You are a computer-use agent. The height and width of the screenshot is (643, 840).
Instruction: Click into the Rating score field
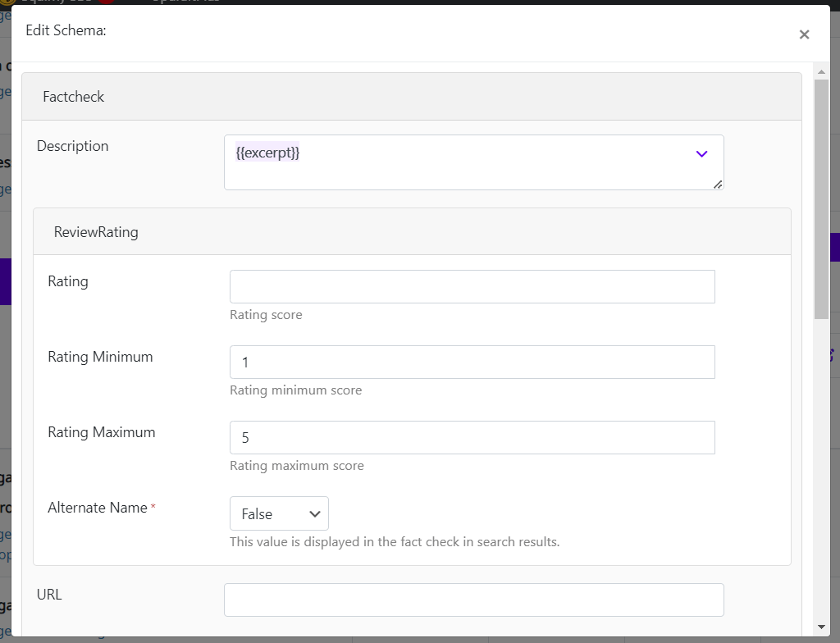click(x=472, y=287)
